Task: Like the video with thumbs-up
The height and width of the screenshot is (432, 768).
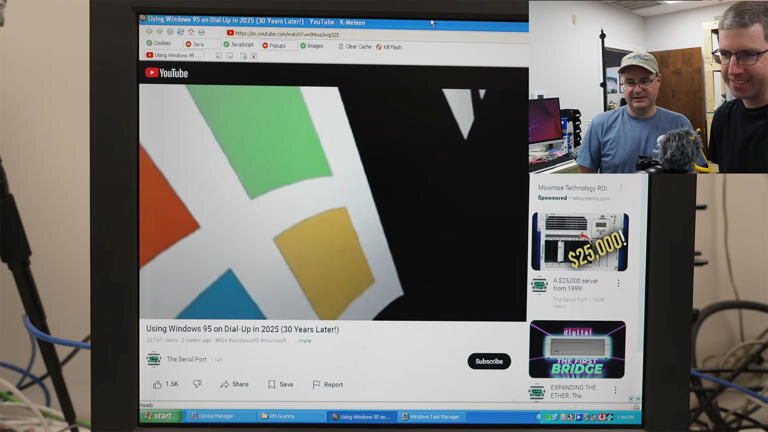Action: coord(166,384)
